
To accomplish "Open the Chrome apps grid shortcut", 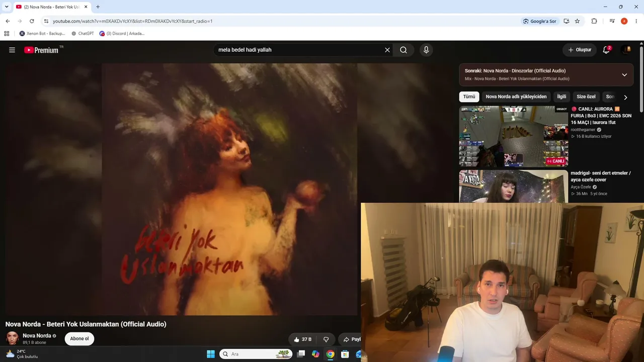I will 7,34.
